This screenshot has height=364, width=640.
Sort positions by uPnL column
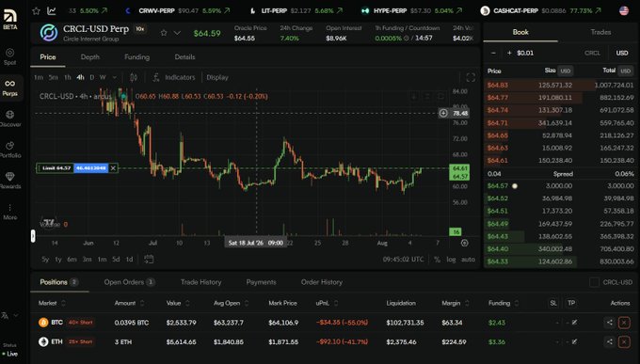click(x=328, y=303)
